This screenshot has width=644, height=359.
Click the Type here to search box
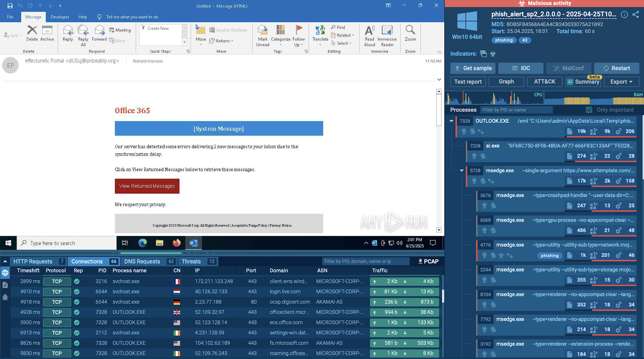click(67, 243)
